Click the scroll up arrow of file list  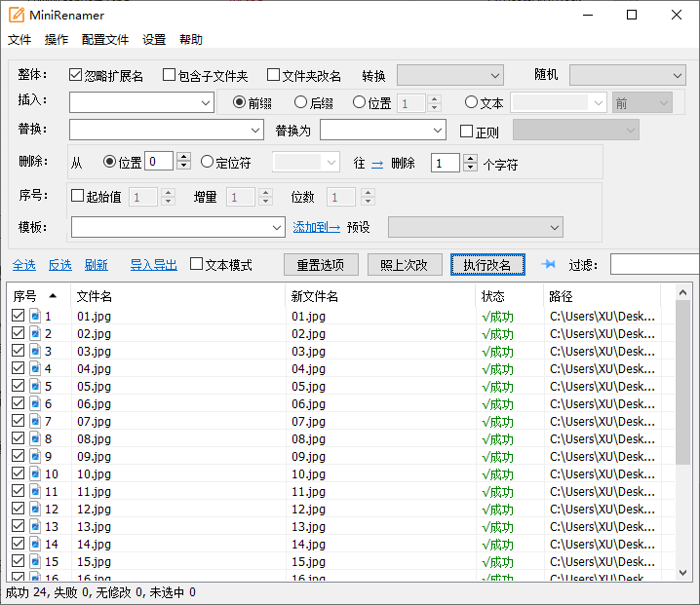tap(682, 292)
